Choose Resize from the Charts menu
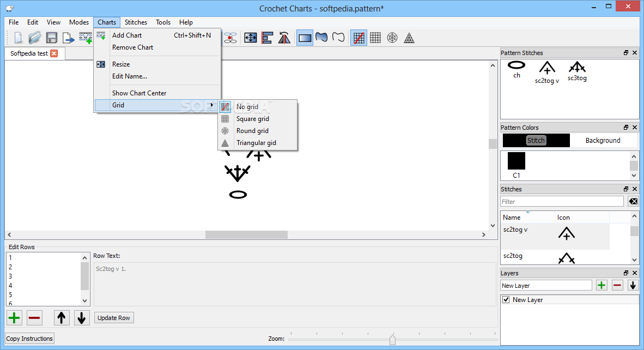The width and height of the screenshot is (644, 350). pyautogui.click(x=157, y=64)
